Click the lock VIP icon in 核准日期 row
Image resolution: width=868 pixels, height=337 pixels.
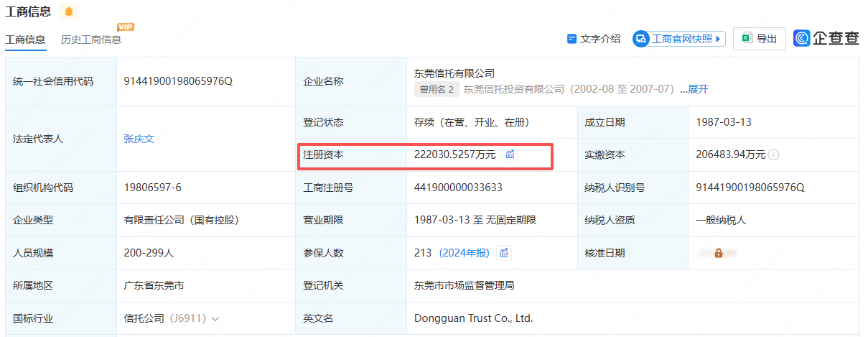click(718, 253)
